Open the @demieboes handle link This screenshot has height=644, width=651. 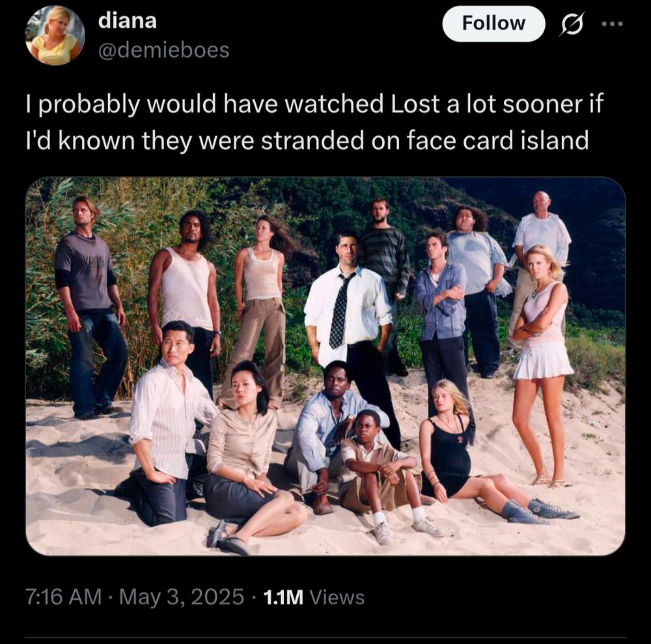163,51
